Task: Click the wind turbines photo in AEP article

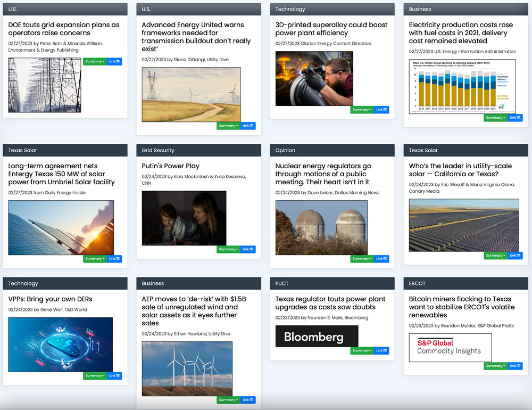Action: tap(187, 368)
